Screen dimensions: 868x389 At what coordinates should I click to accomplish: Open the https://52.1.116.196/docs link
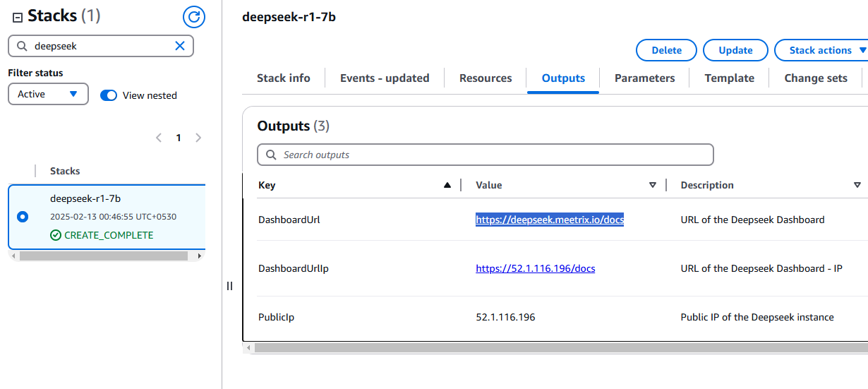coord(536,268)
